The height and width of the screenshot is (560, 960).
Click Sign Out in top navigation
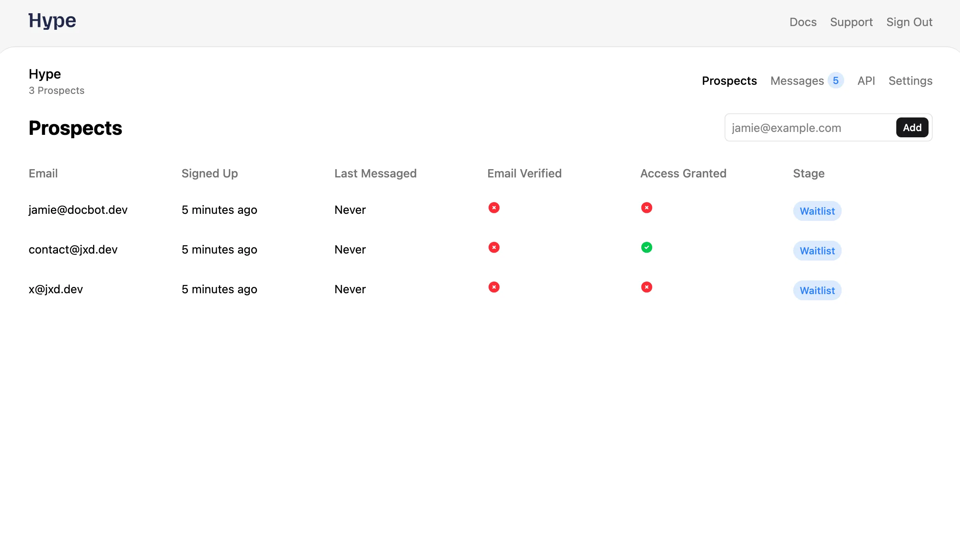[909, 22]
